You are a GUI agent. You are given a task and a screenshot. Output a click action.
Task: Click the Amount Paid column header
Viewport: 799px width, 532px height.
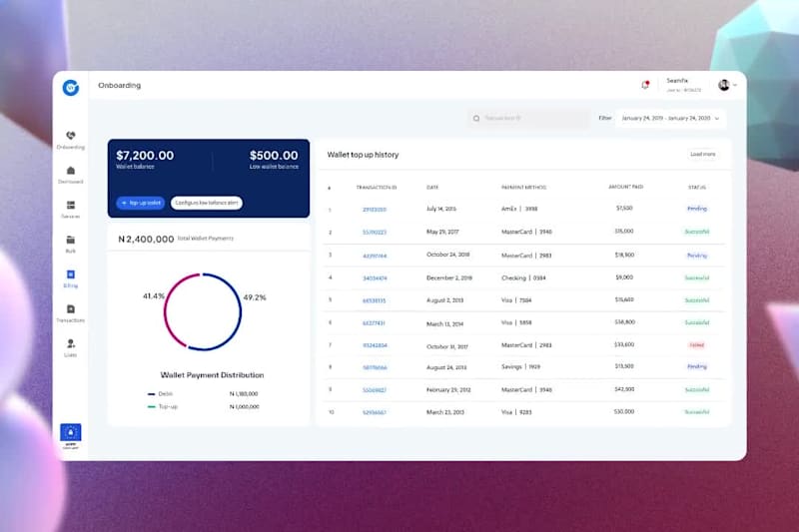[x=626, y=187]
